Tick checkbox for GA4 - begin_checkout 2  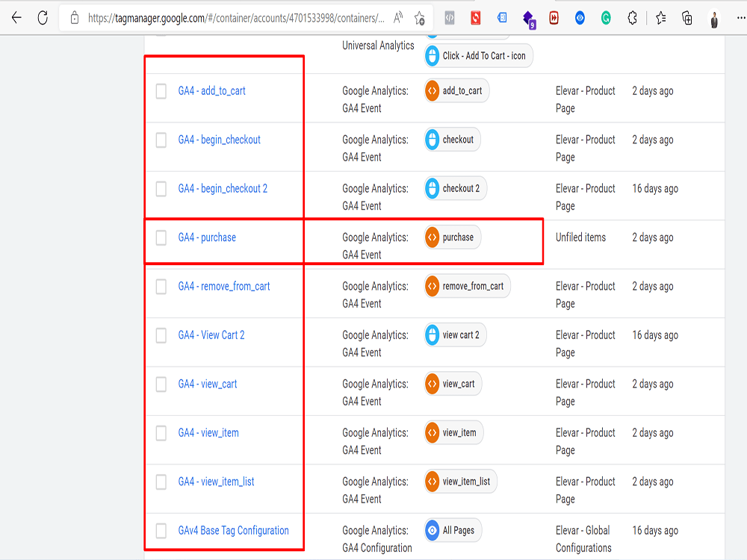click(x=161, y=189)
